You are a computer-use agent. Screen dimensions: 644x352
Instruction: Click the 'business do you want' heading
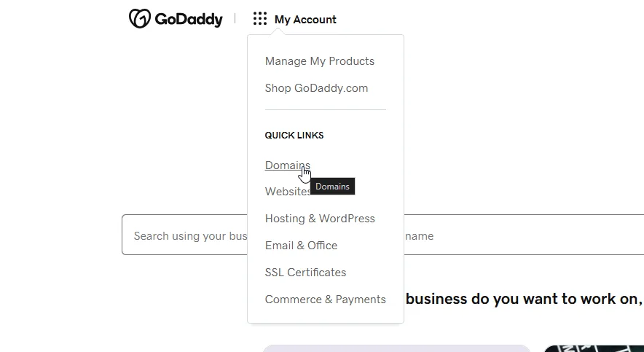point(524,300)
